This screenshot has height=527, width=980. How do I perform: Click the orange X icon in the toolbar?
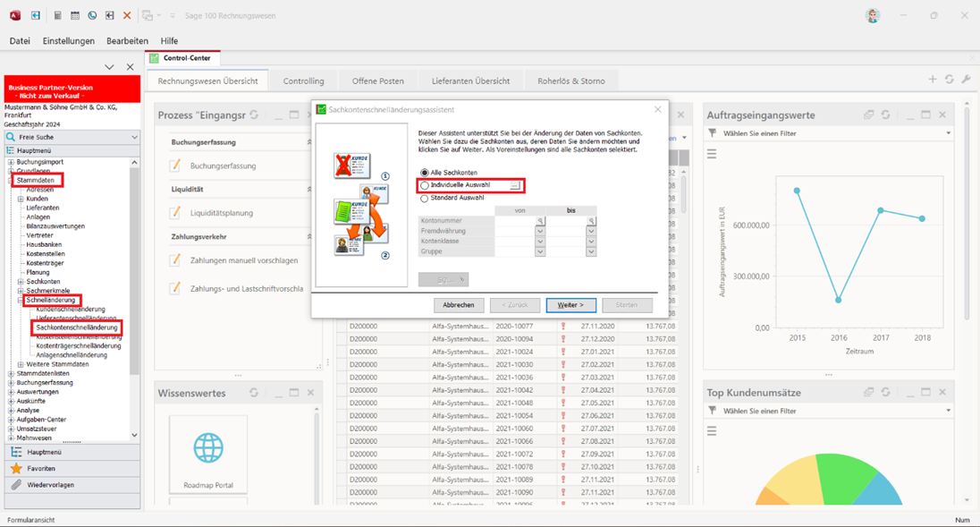coord(127,16)
